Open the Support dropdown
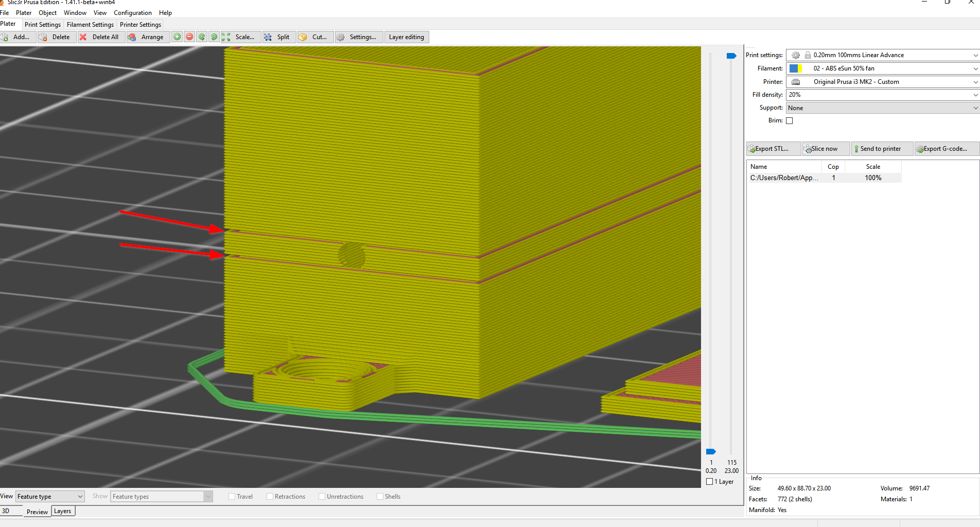Viewport: 980px width, 527px height. (x=975, y=108)
